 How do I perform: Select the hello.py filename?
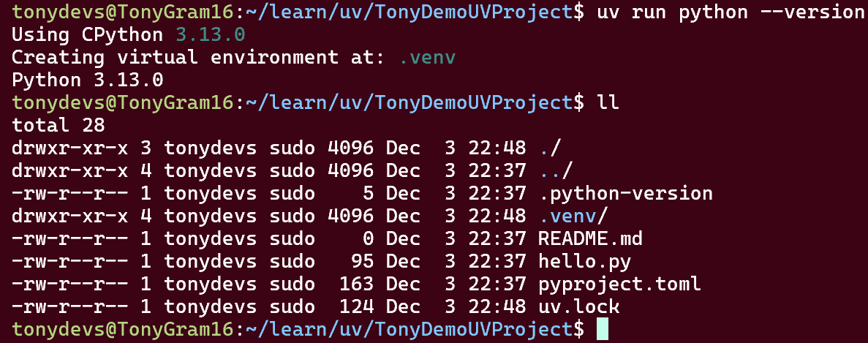point(584,261)
